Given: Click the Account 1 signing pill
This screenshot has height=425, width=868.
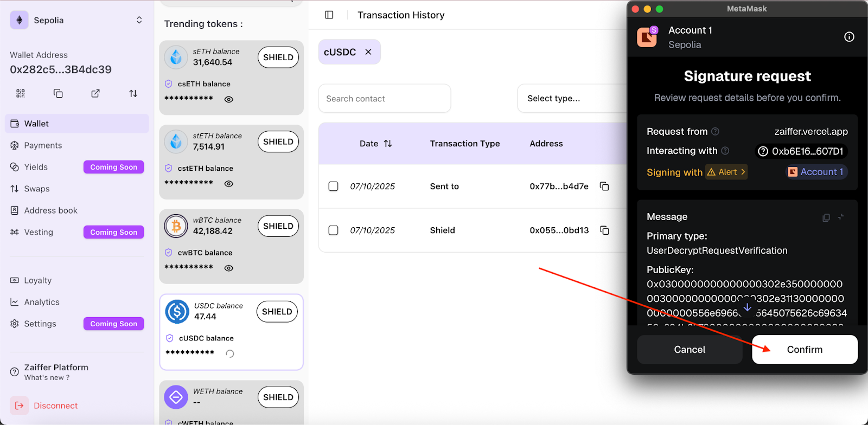Looking at the screenshot, I should tap(816, 172).
